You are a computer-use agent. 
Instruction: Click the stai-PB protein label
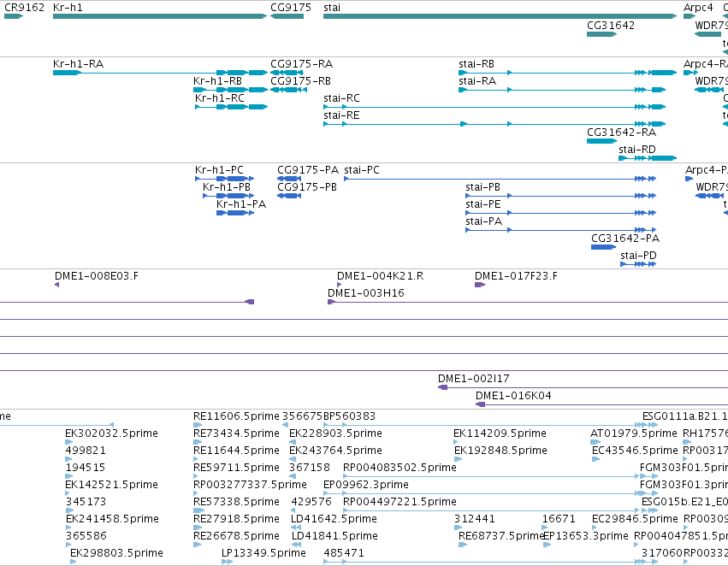pyautogui.click(x=482, y=187)
